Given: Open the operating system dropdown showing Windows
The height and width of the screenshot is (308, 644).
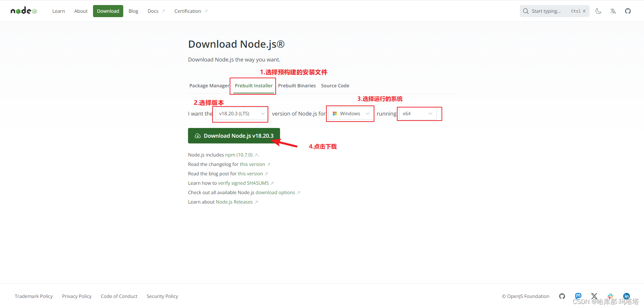Looking at the screenshot, I should [350, 114].
